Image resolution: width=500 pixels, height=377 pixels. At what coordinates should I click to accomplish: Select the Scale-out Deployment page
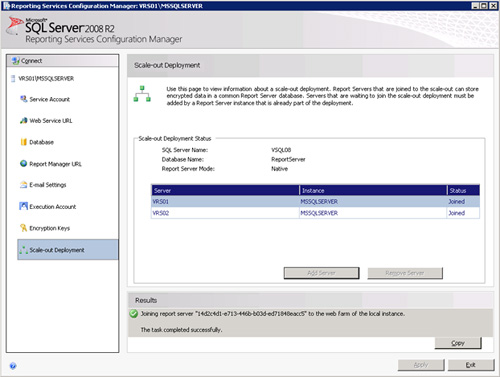pos(68,250)
